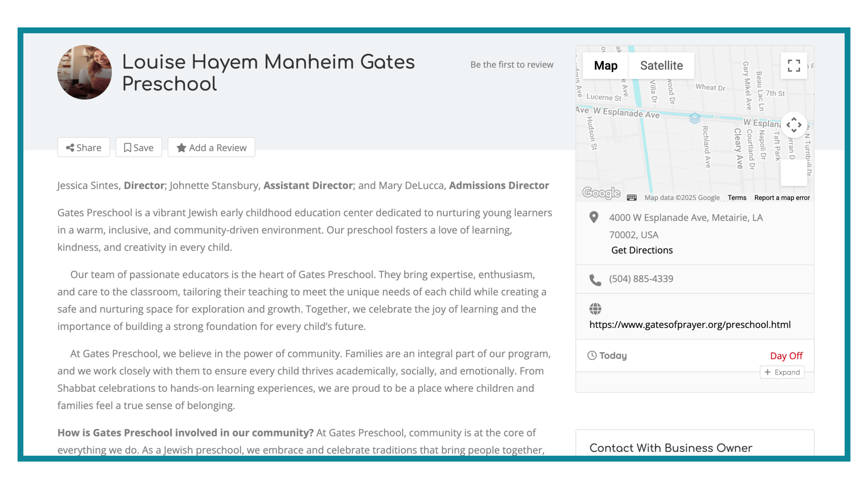
Task: Click Get Directions link
Action: tap(642, 250)
